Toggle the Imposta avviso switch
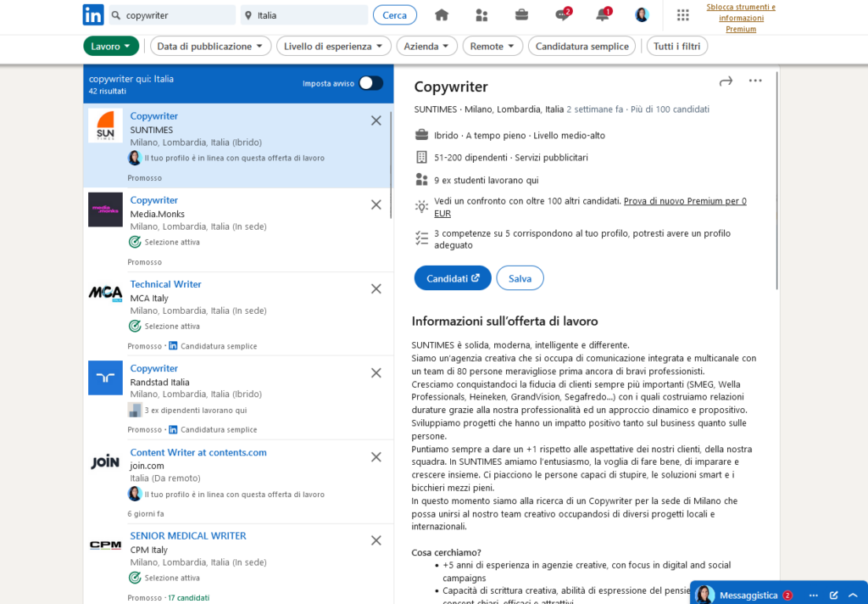Image resolution: width=868 pixels, height=604 pixels. [x=371, y=83]
